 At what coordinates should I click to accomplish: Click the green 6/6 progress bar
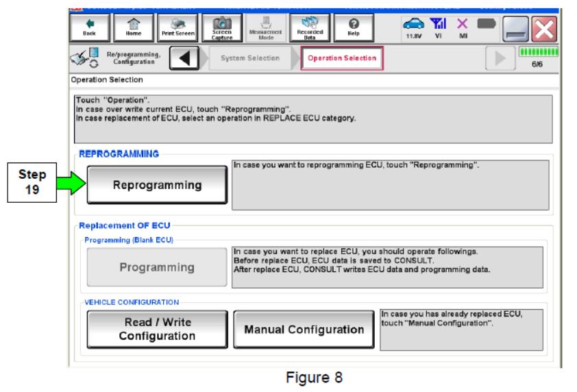[x=539, y=52]
